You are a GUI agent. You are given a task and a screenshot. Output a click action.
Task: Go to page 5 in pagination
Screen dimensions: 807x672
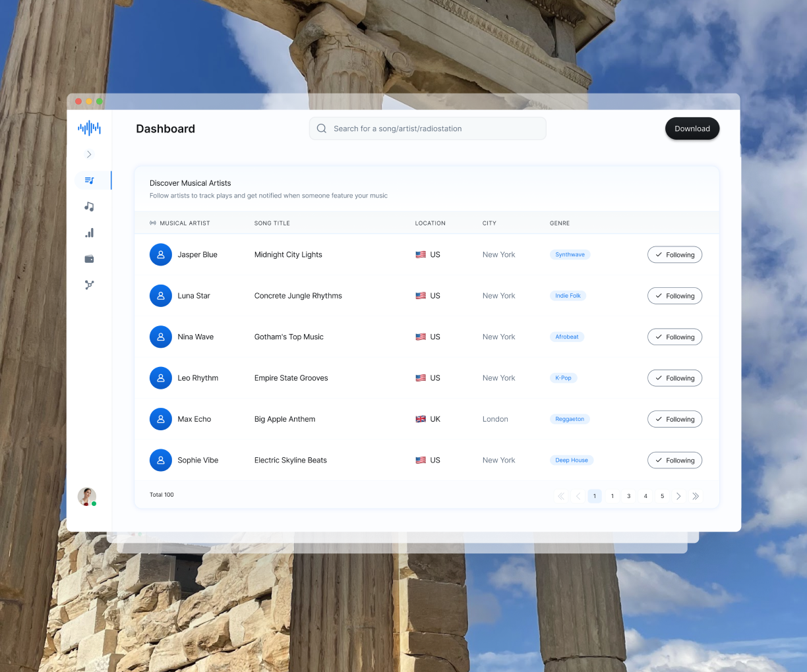click(x=663, y=496)
